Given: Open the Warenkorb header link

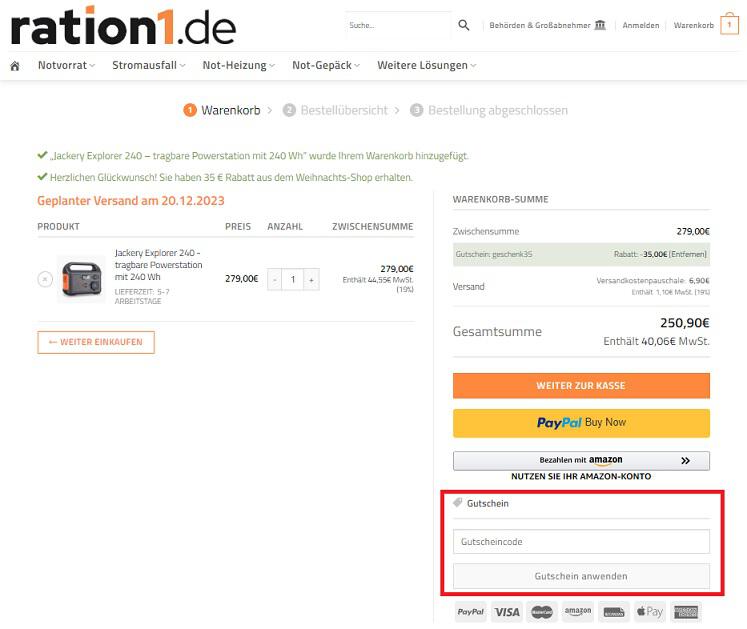Looking at the screenshot, I should (x=694, y=25).
